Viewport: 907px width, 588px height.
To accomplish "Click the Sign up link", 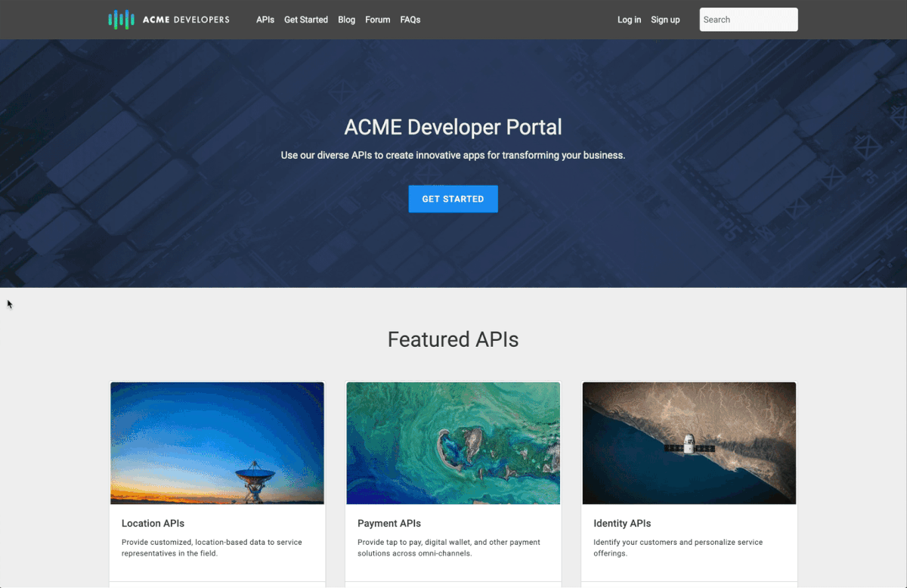I will (665, 20).
